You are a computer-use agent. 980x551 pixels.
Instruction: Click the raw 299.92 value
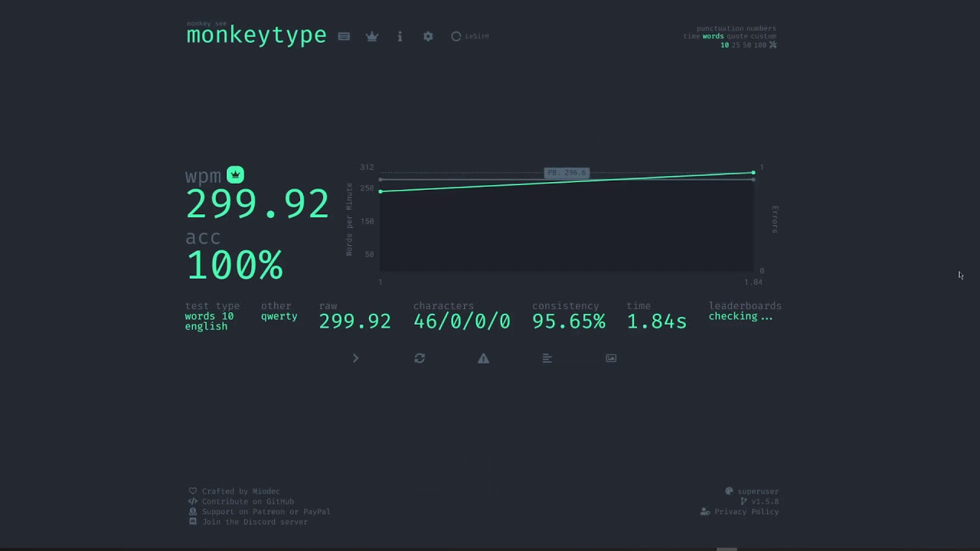355,321
